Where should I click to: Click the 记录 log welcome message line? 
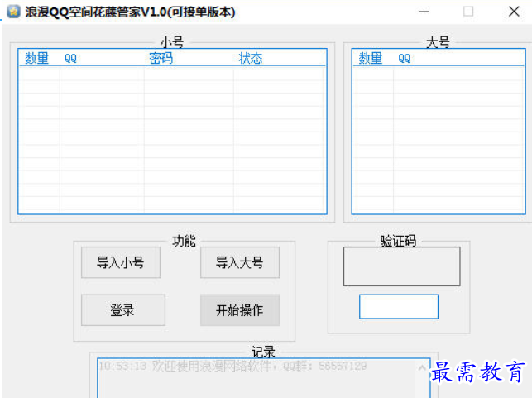point(232,366)
